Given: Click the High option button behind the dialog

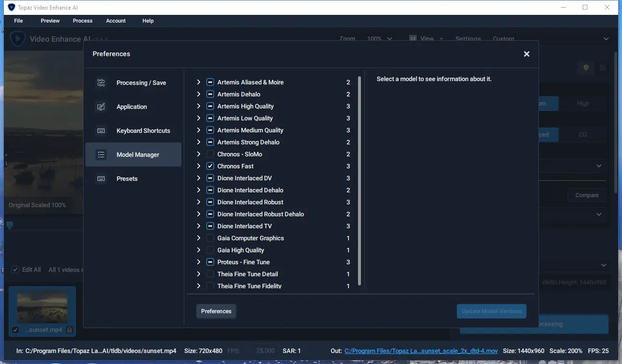Looking at the screenshot, I should (583, 104).
